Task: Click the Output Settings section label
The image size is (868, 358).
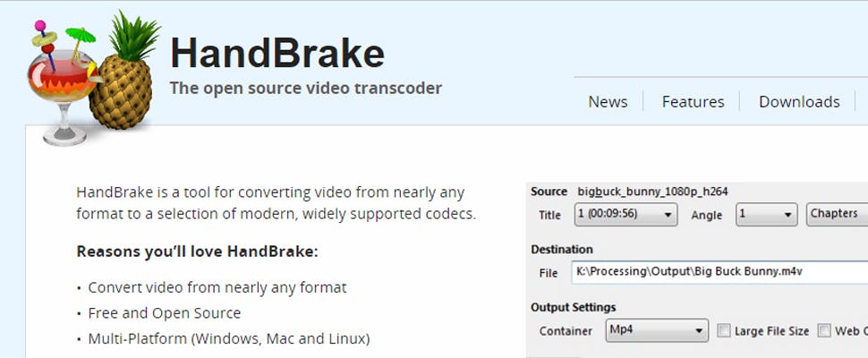Action: (573, 308)
